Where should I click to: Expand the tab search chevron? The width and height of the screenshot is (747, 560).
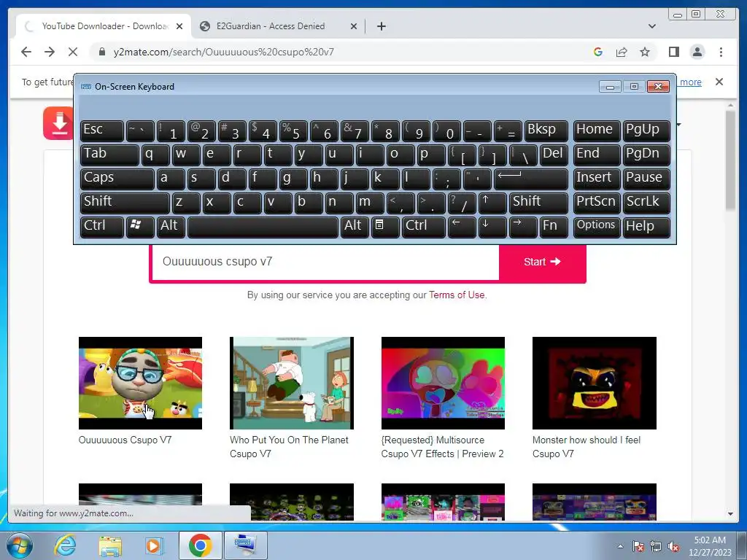pyautogui.click(x=651, y=26)
